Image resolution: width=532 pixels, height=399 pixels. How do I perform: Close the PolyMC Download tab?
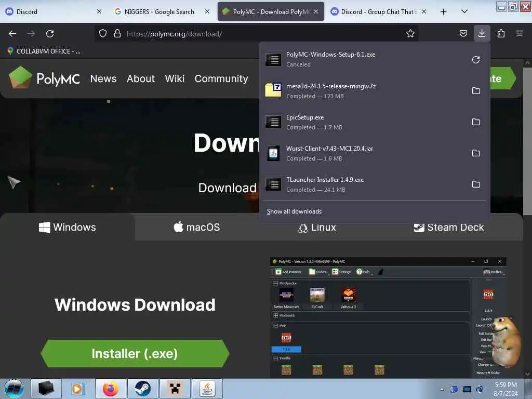click(x=316, y=11)
